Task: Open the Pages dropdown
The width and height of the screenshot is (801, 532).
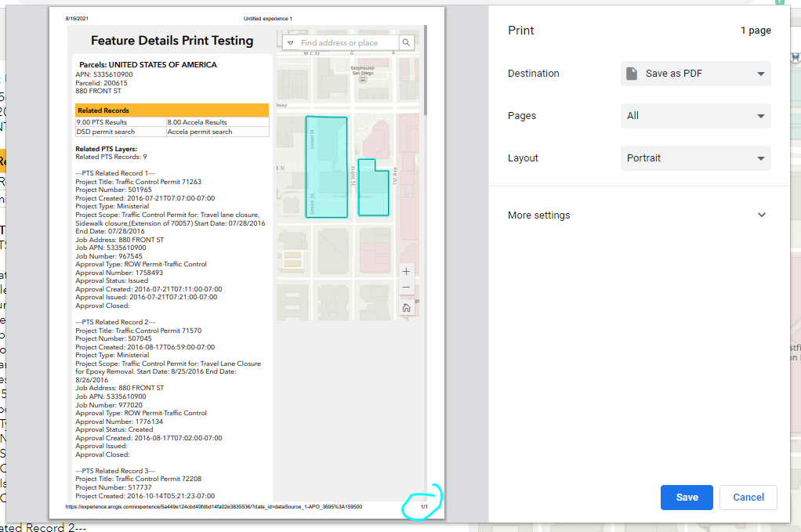Action: tap(696, 116)
